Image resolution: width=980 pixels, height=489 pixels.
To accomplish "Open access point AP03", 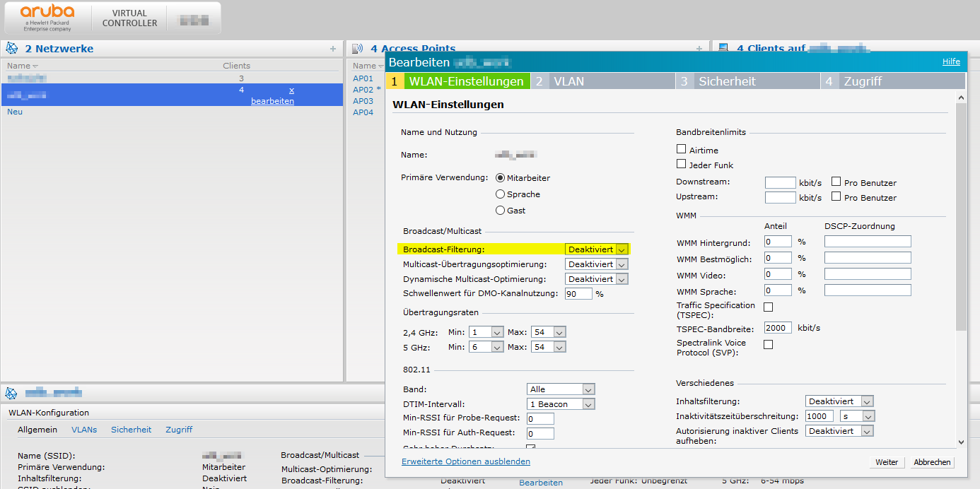I will 363,101.
